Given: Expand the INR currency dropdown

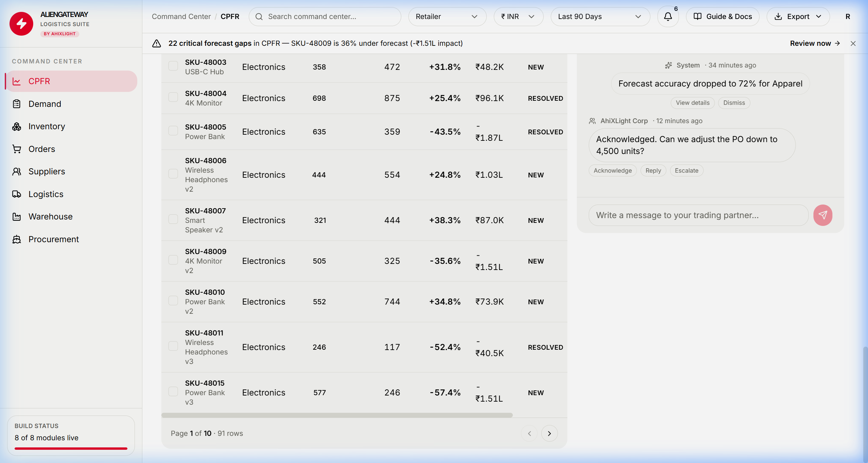Looking at the screenshot, I should tap(518, 17).
